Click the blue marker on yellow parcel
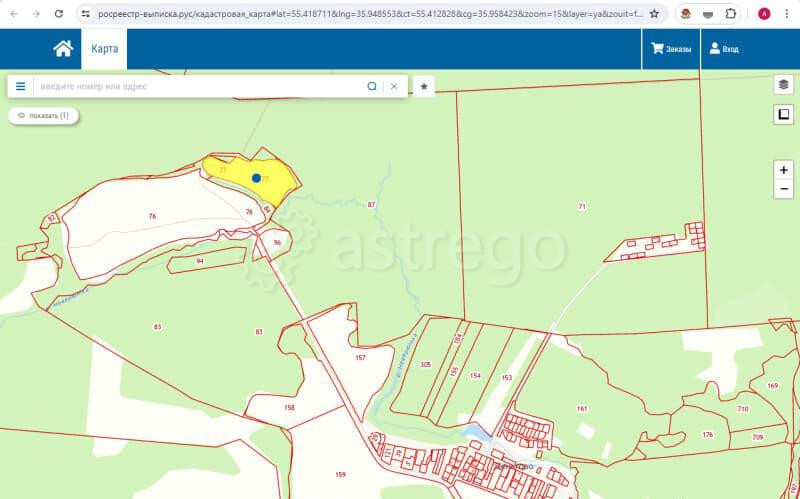The width and height of the screenshot is (800, 499). [257, 178]
